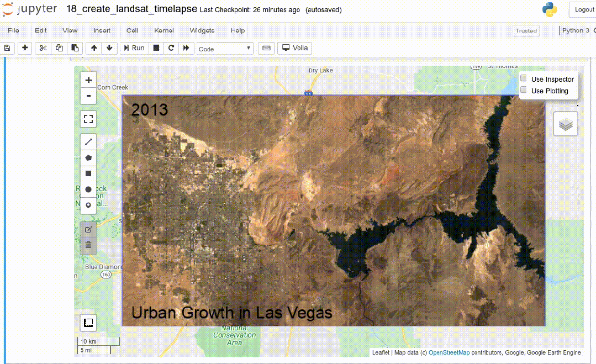The image size is (596, 364).
Task: Toggle map fullscreen view
Action: tap(88, 119)
